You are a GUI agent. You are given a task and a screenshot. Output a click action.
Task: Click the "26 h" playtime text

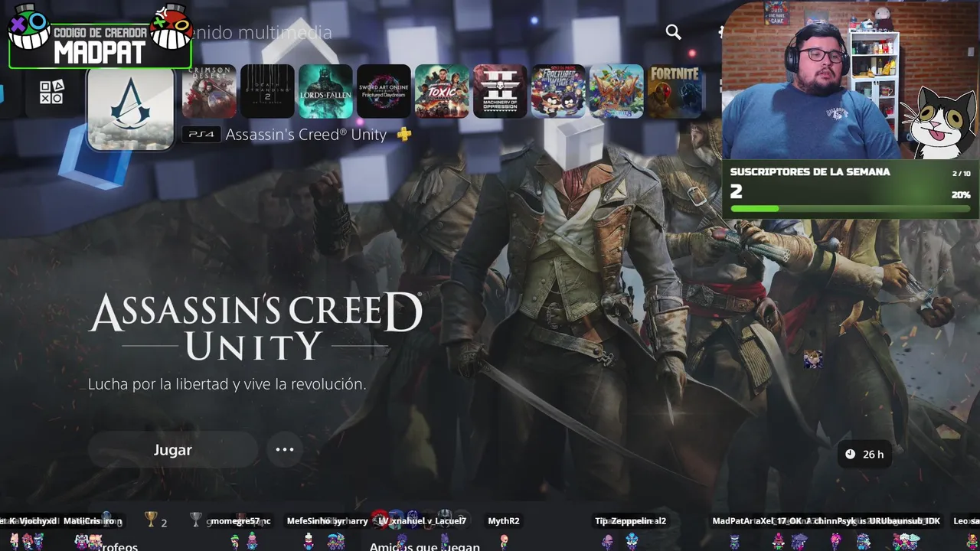pyautogui.click(x=874, y=455)
